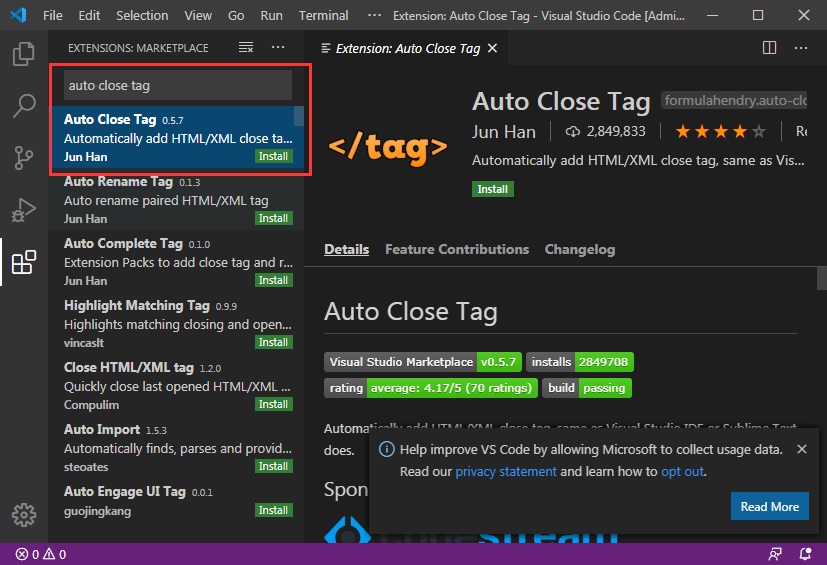
Task: Click the auto close tag search field
Action: point(178,85)
